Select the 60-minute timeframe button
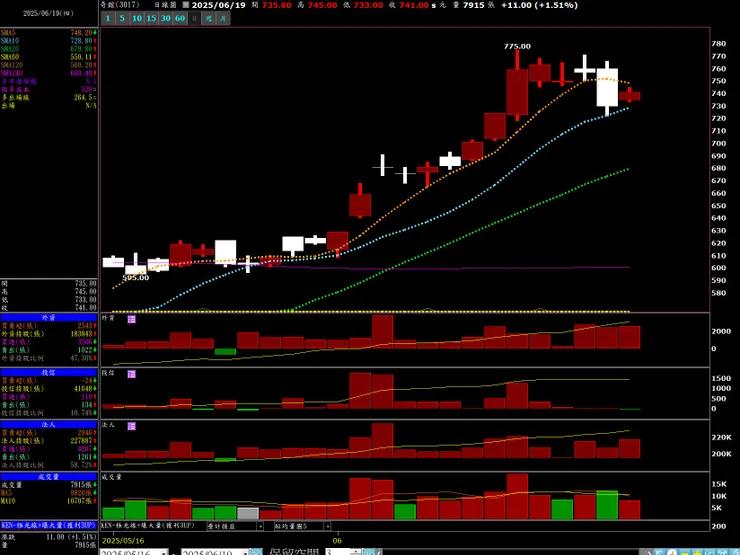 180,18
